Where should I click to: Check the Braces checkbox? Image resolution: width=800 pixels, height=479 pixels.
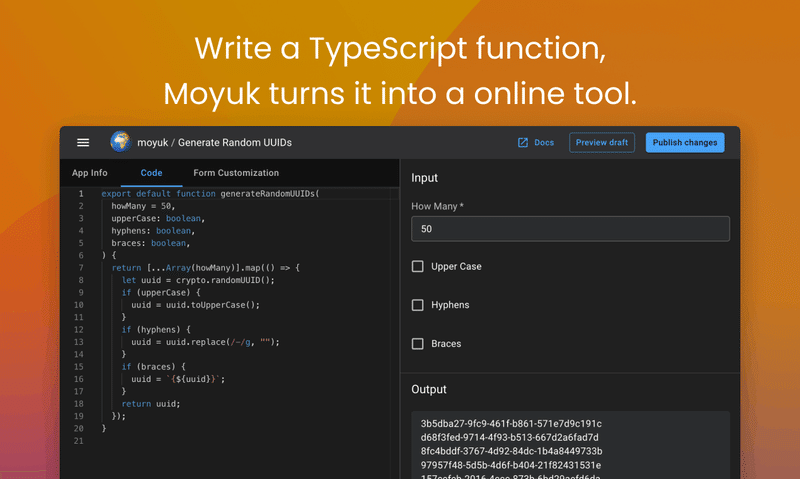coord(417,344)
